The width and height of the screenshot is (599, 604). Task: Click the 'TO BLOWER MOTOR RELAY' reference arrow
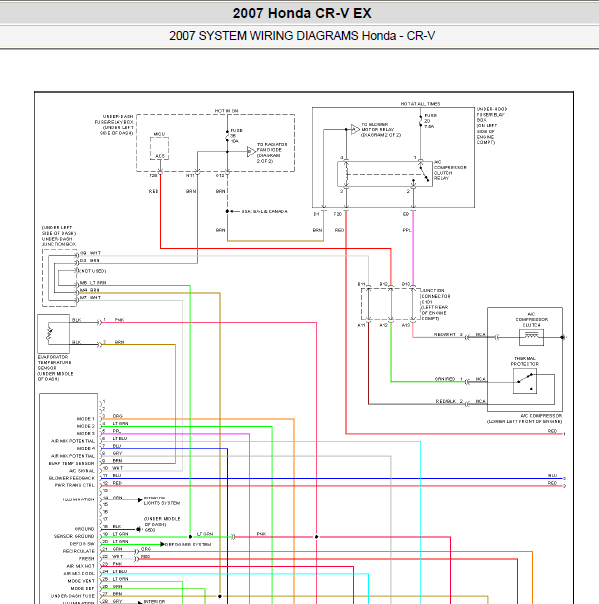coord(355,129)
